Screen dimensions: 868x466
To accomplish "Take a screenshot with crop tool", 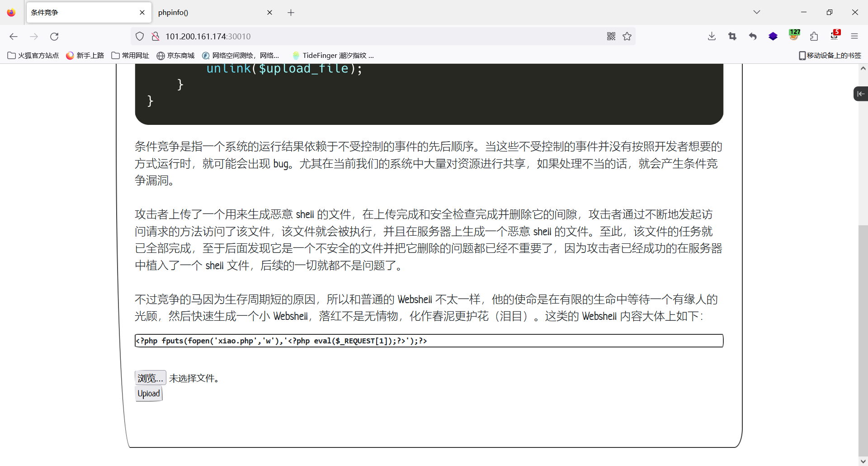I will (x=732, y=36).
